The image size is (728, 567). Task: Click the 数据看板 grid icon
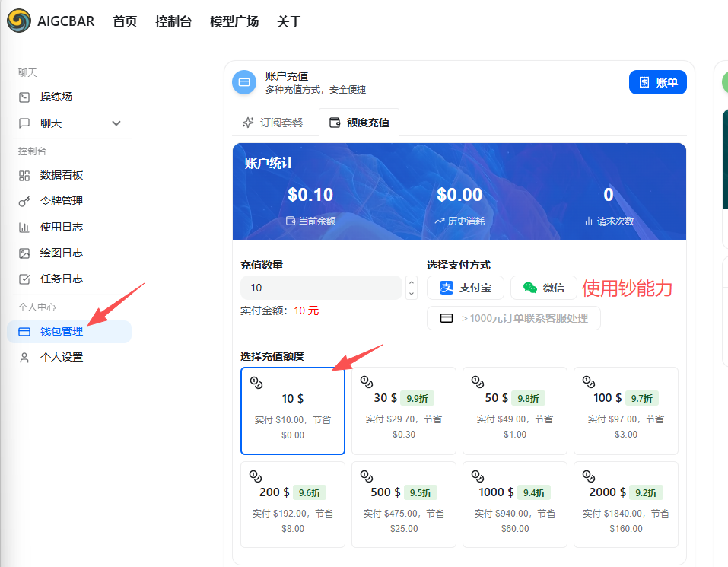(24, 176)
